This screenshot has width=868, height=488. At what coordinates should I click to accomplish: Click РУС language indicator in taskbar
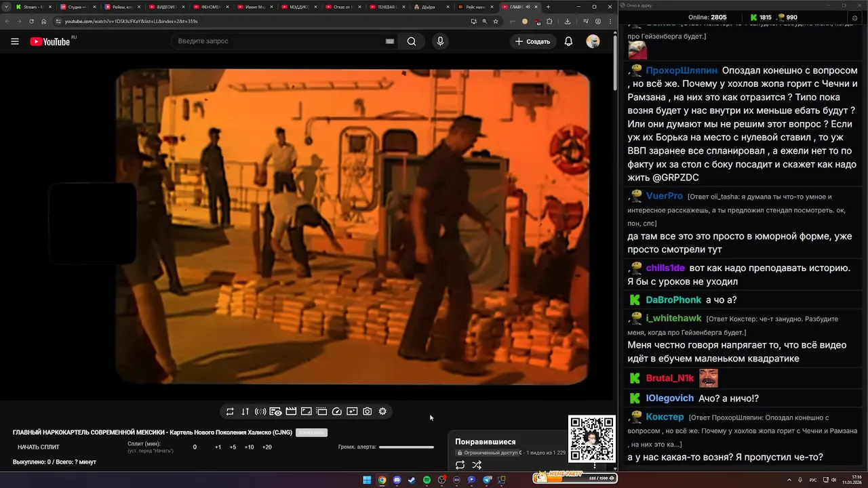[813, 480]
